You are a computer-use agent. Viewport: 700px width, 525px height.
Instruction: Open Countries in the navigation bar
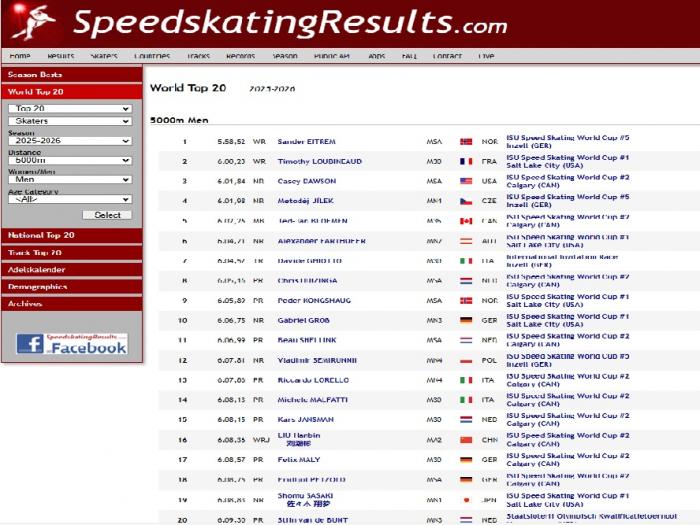pos(152,56)
